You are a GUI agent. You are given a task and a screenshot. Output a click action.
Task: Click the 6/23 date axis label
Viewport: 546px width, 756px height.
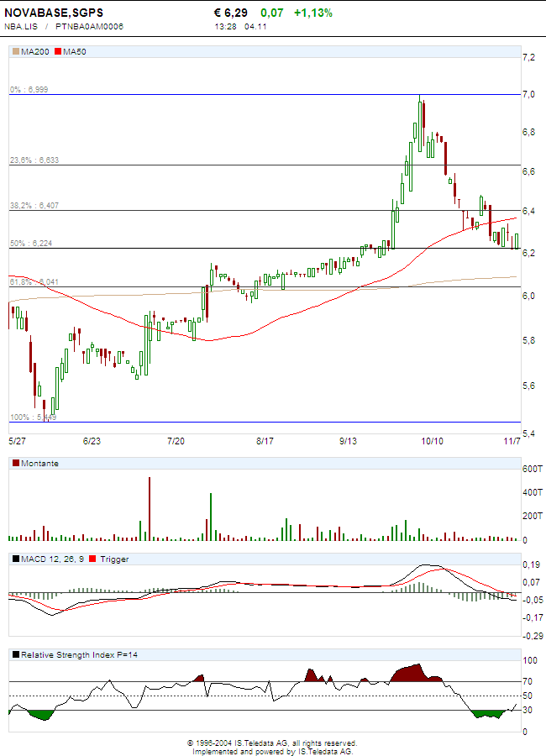point(92,441)
